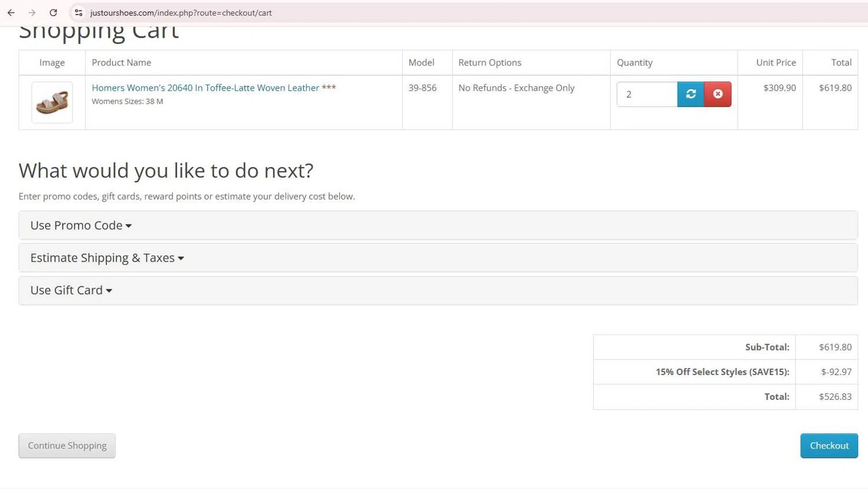Expand Use Gift Card panel
The image size is (868, 489).
[x=438, y=291]
